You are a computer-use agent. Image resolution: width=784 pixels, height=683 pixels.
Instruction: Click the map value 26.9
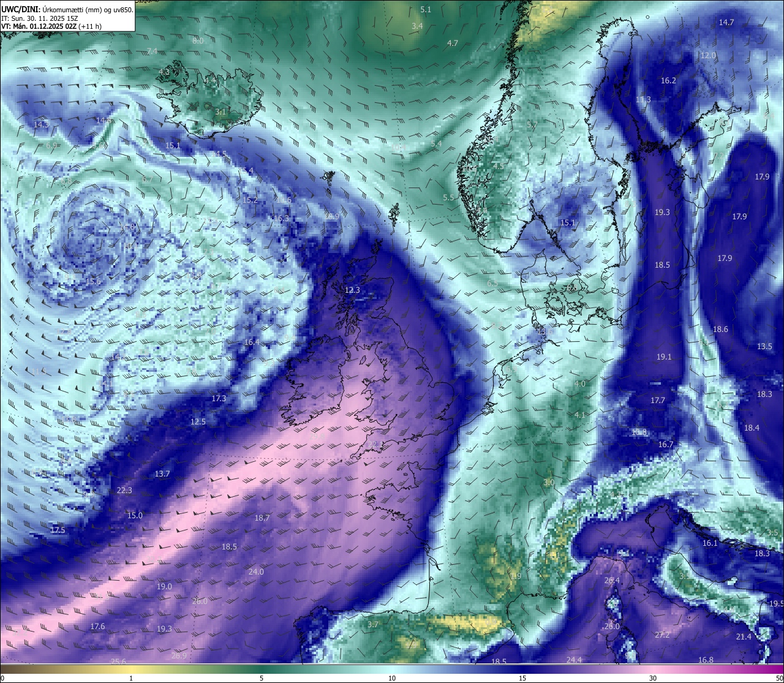[179, 655]
